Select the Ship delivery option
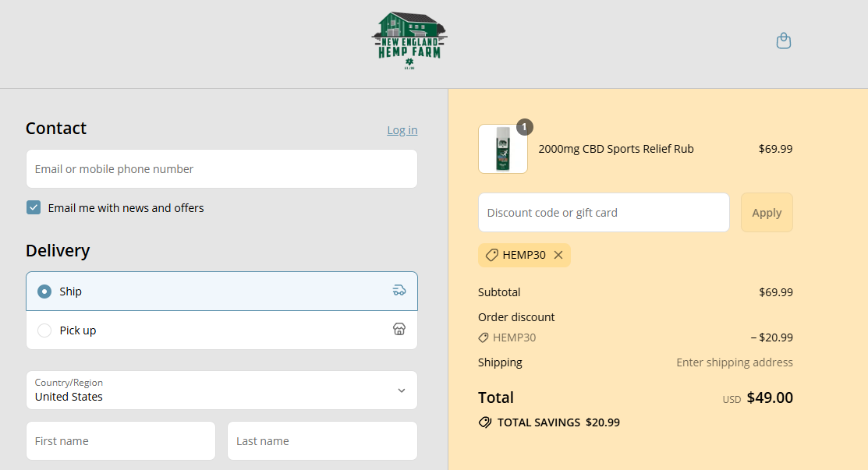868x470 pixels. (x=221, y=291)
